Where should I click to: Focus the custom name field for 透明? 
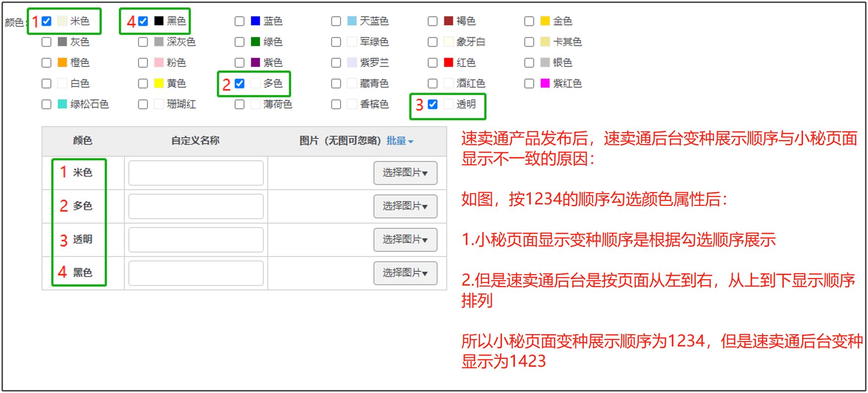pyautogui.click(x=196, y=240)
